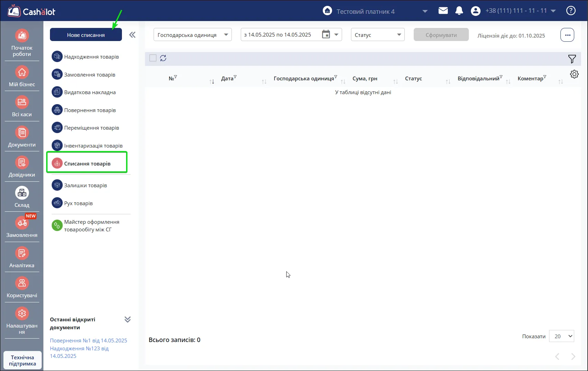The width and height of the screenshot is (588, 371).
Task: Expand Тестовий платник 4 taxpayer dropdown
Action: [425, 11]
